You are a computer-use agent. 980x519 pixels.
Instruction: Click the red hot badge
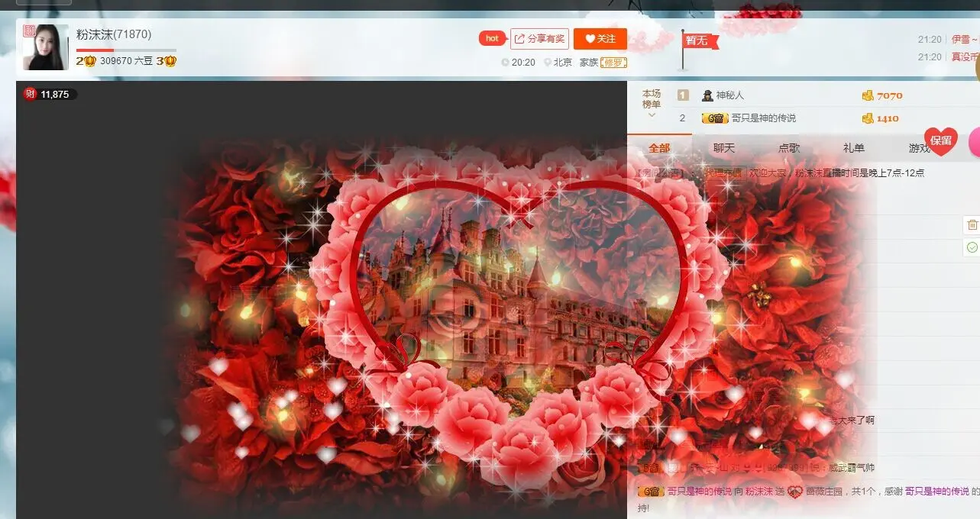click(492, 39)
